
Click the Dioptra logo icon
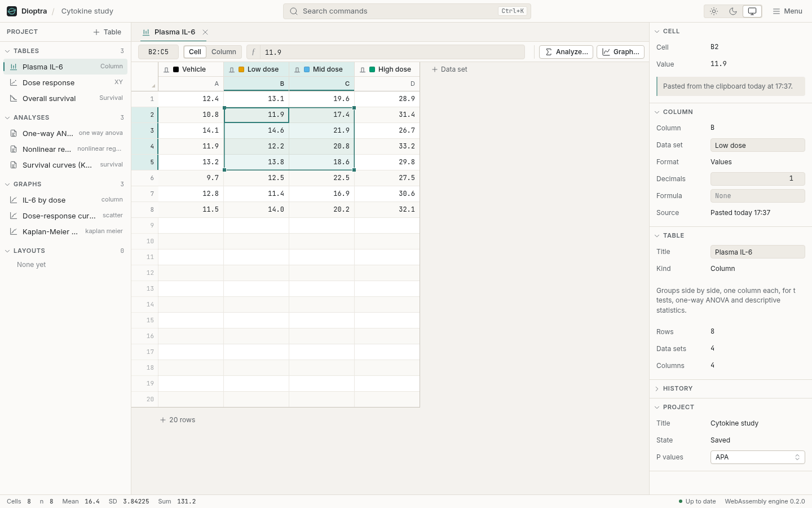click(12, 11)
